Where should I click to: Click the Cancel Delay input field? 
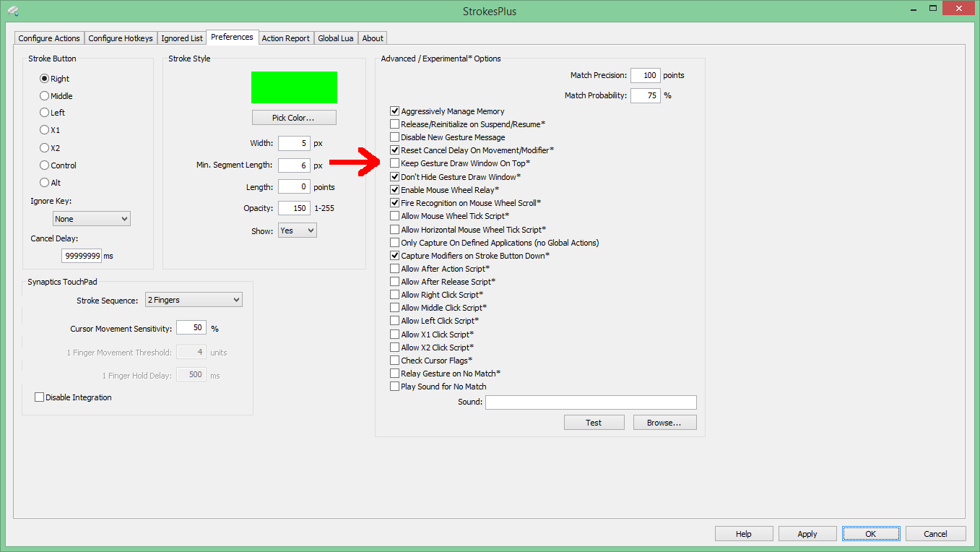82,256
